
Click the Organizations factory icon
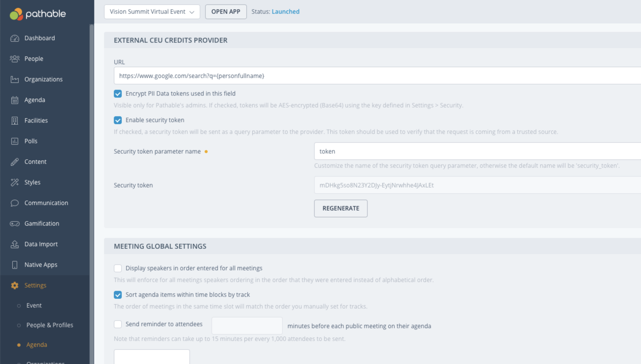point(14,79)
